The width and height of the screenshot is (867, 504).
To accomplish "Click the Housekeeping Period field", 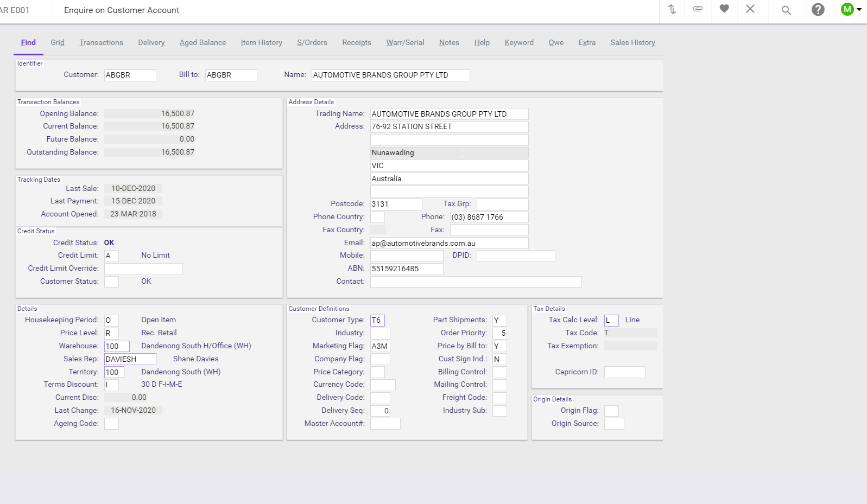I will pos(111,320).
